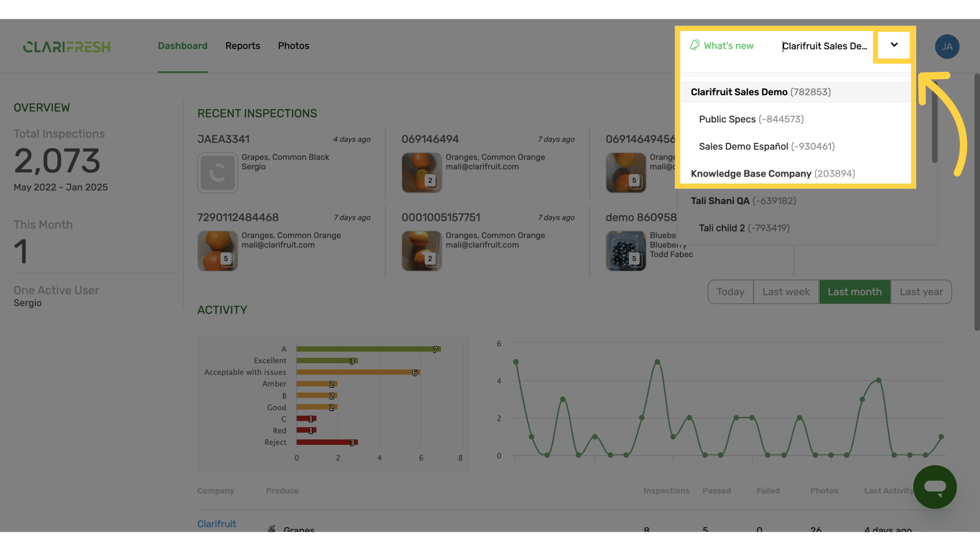
Task: Switch to the Photos tab
Action: (293, 46)
